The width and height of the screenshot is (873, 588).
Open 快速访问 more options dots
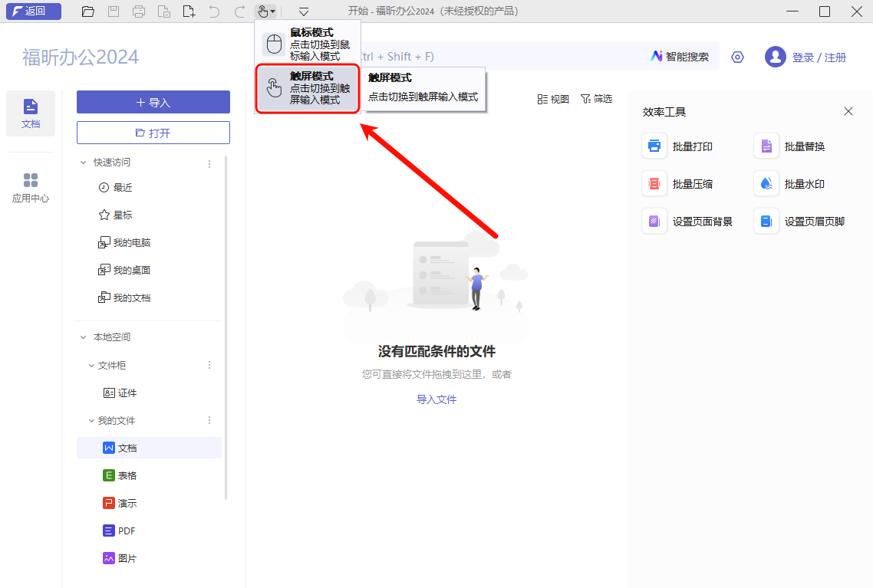coord(209,163)
